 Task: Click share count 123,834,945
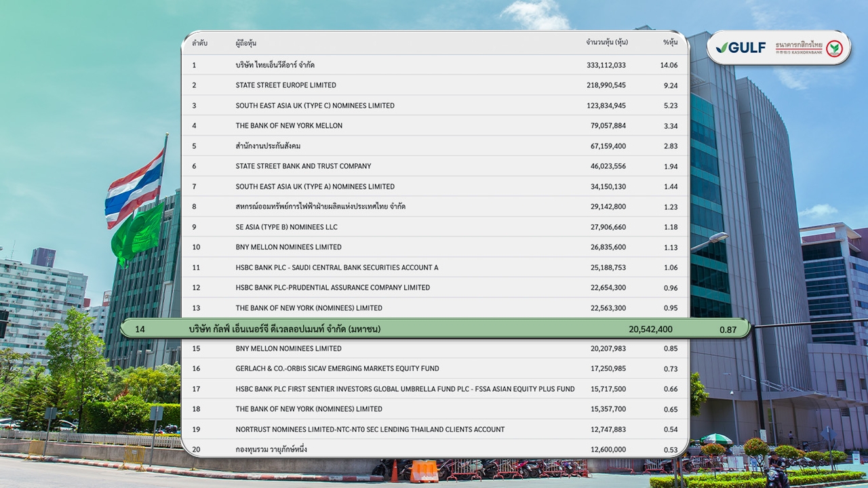click(606, 106)
